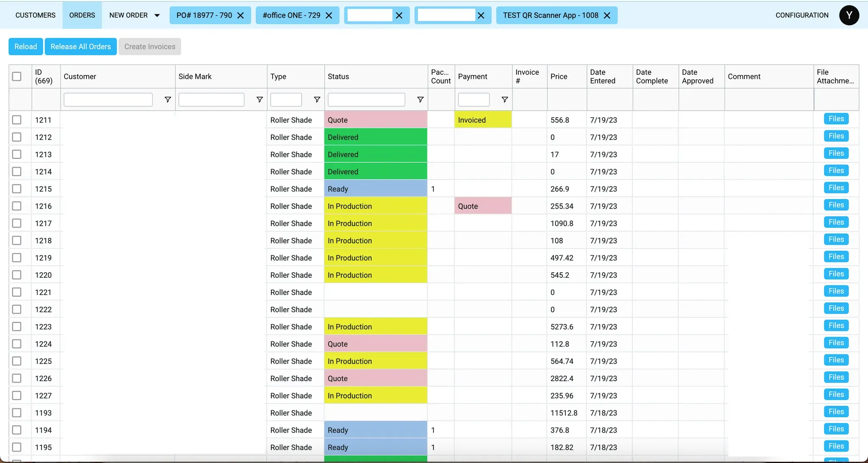Click the Release All Orders button

tap(81, 47)
